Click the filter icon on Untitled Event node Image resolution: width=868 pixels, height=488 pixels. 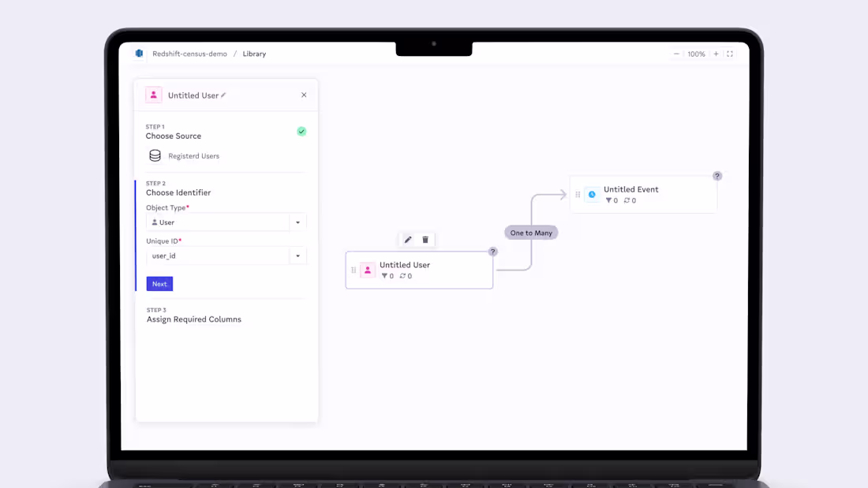point(608,200)
